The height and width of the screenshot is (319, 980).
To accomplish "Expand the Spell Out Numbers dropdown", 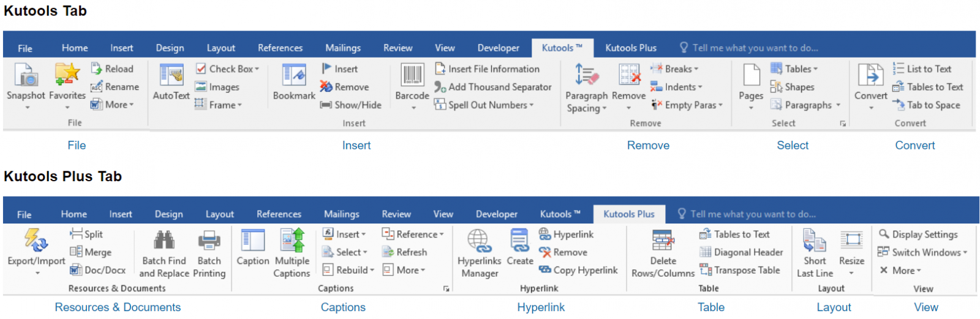I will (x=531, y=105).
